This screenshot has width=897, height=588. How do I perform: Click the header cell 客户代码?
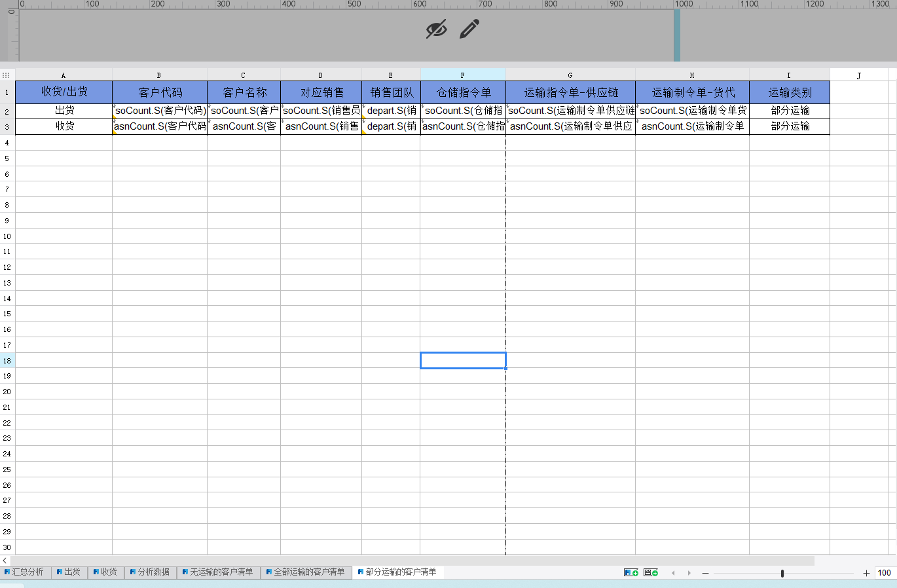160,92
